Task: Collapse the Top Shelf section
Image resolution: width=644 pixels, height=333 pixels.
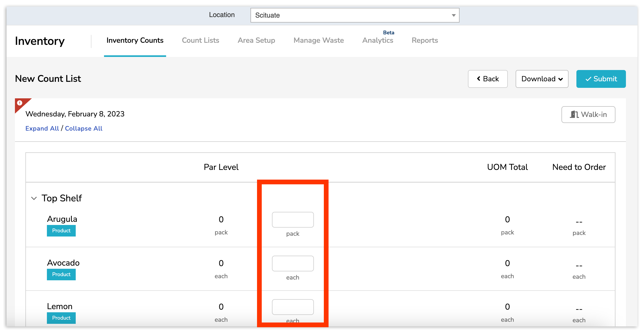Action: click(x=34, y=198)
